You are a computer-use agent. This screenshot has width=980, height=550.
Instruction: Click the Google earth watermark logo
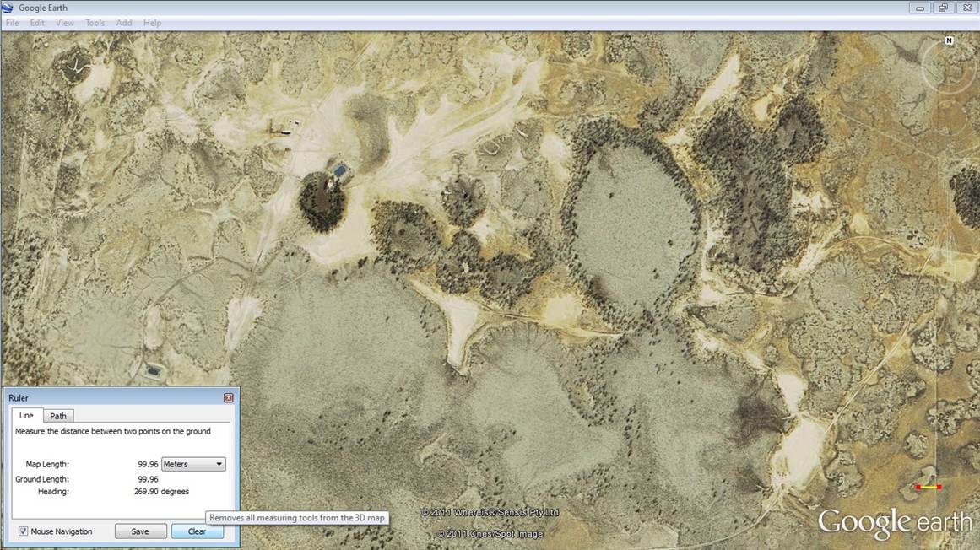[x=894, y=523]
